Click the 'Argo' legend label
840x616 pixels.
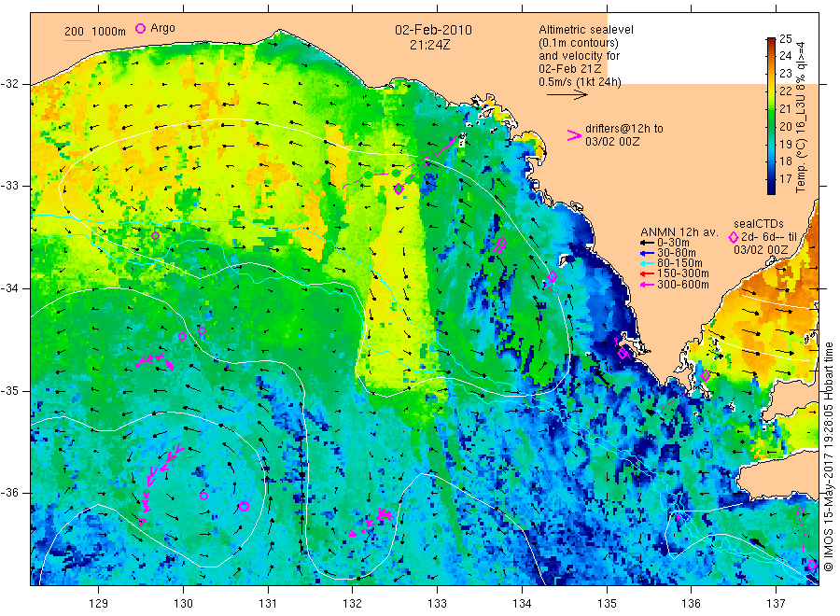pos(162,28)
